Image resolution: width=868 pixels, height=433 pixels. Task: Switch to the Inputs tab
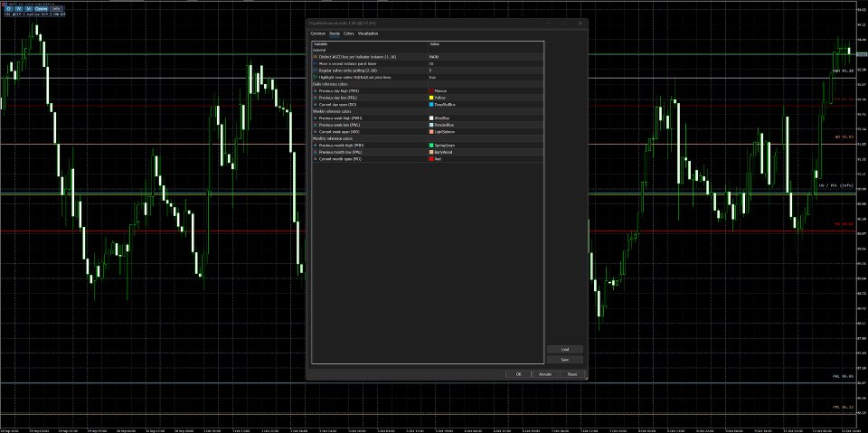tap(335, 33)
